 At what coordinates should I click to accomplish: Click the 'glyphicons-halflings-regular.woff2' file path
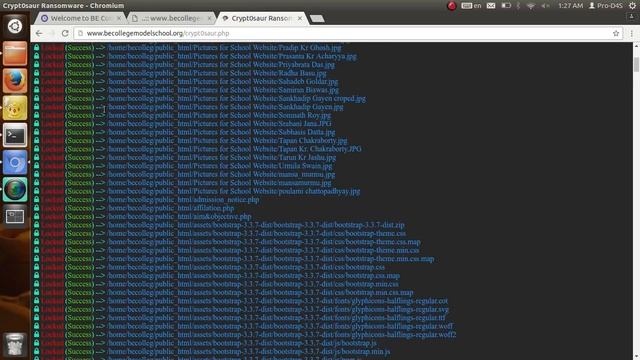282,335
